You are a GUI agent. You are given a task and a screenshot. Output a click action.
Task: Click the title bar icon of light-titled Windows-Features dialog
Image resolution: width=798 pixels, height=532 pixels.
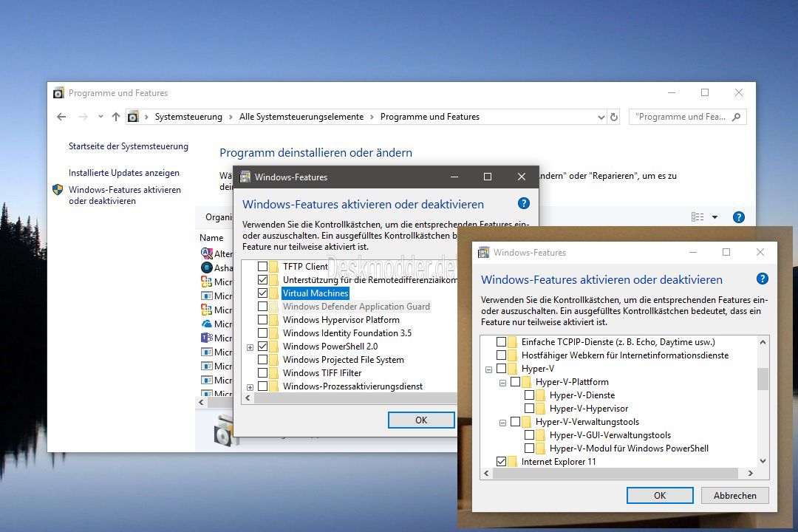click(483, 253)
